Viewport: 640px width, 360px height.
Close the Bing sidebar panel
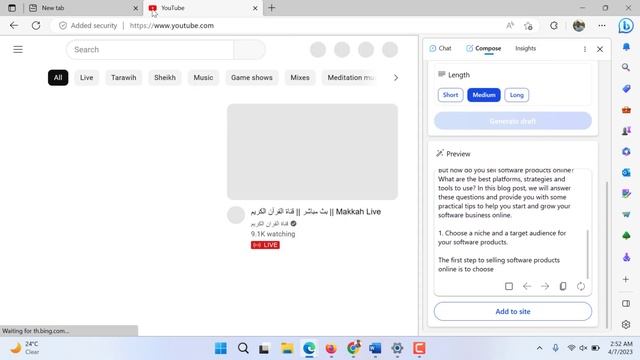(600, 49)
